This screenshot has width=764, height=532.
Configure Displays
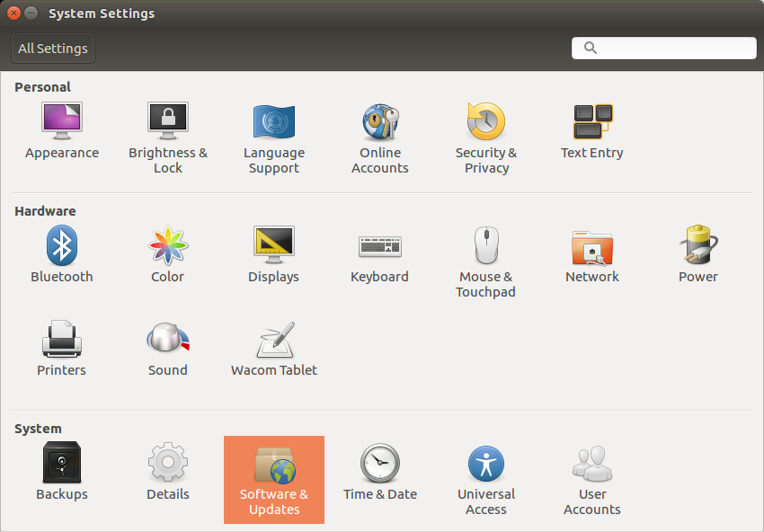point(274,254)
